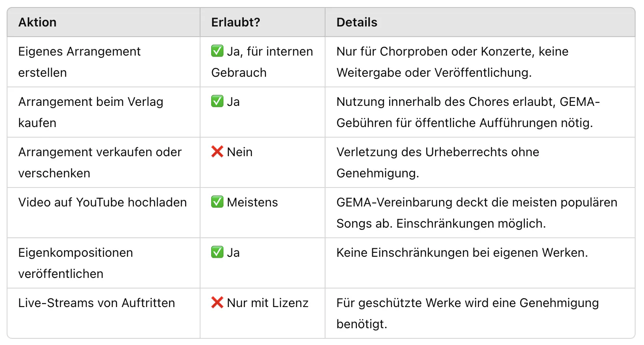Click the green checkmark beside "Ja, für internen"

tap(217, 52)
